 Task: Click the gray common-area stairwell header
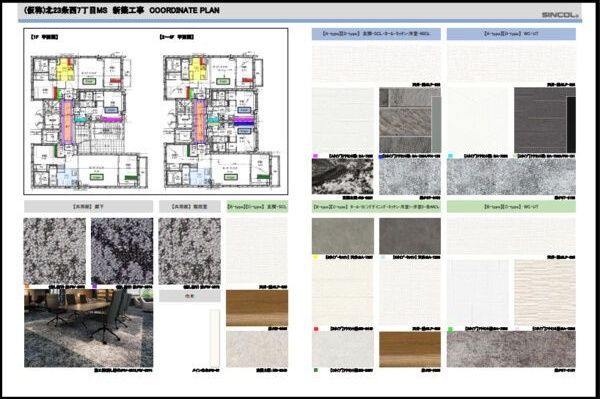(x=189, y=207)
